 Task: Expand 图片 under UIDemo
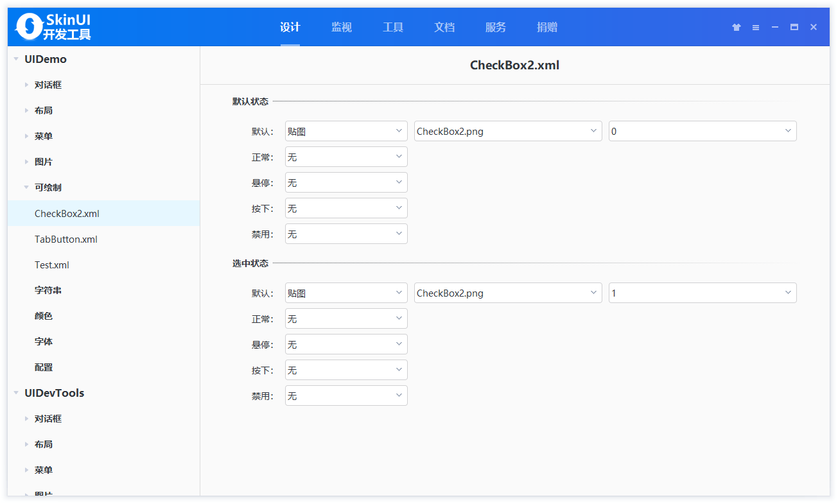(26, 162)
